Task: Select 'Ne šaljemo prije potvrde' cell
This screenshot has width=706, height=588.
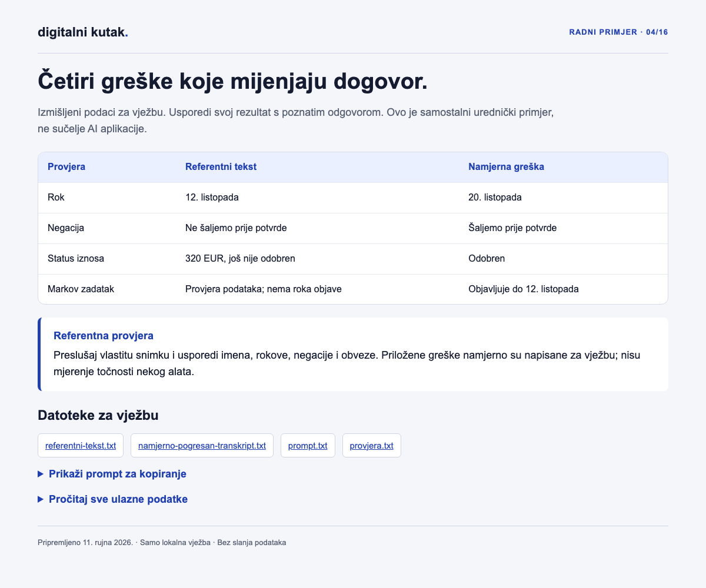Action: click(x=318, y=228)
